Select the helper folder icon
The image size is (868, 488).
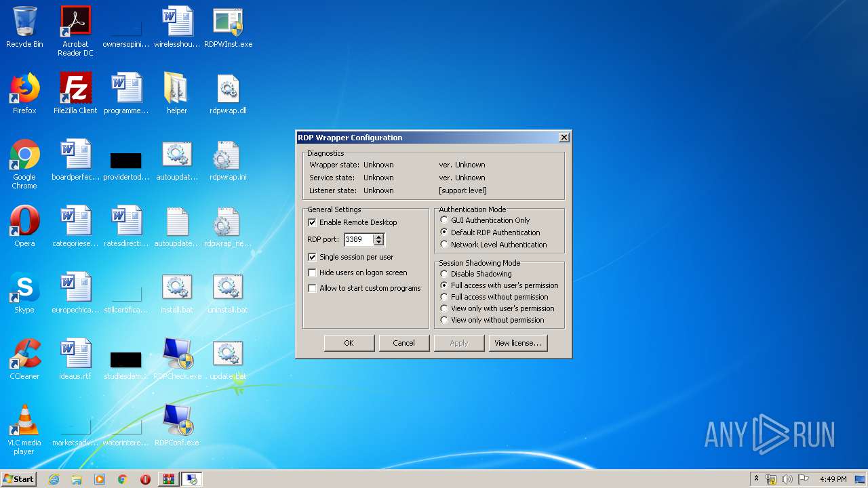click(x=177, y=94)
